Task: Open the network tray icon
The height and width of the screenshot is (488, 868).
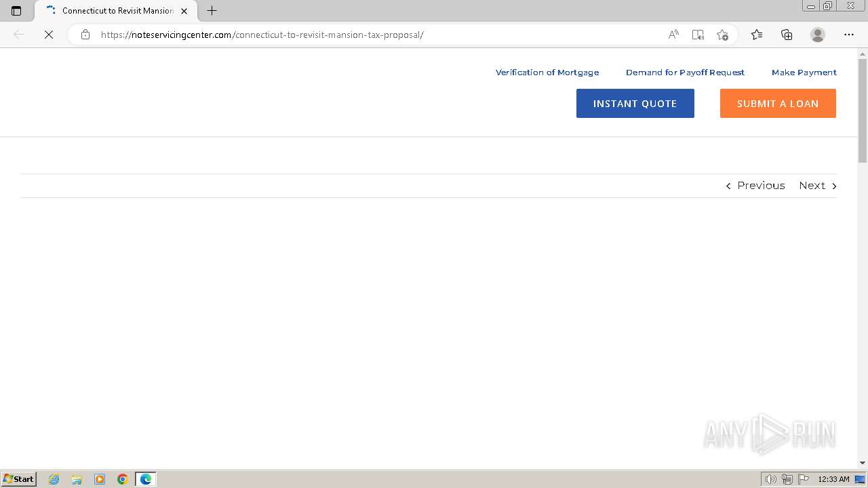Action: point(787,479)
